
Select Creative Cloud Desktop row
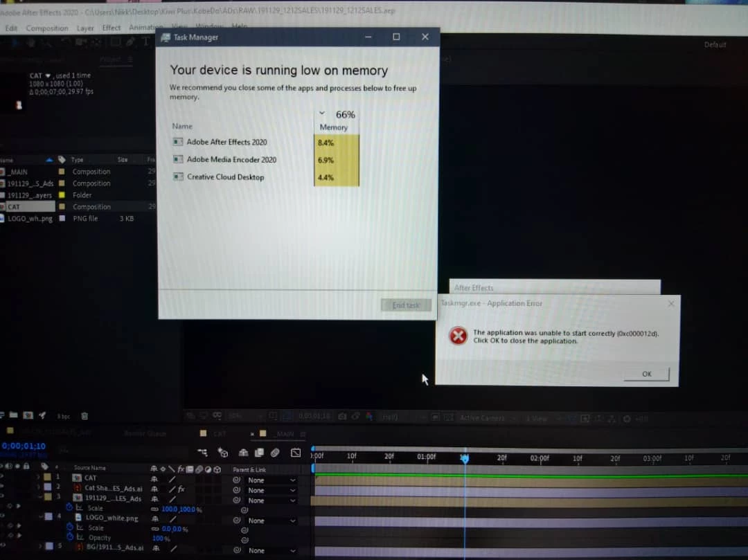click(265, 177)
